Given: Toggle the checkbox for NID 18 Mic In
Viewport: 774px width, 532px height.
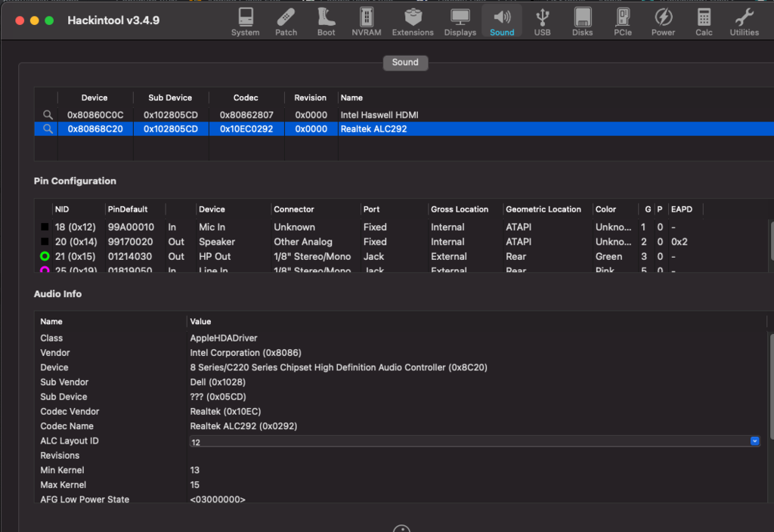Looking at the screenshot, I should (44, 226).
